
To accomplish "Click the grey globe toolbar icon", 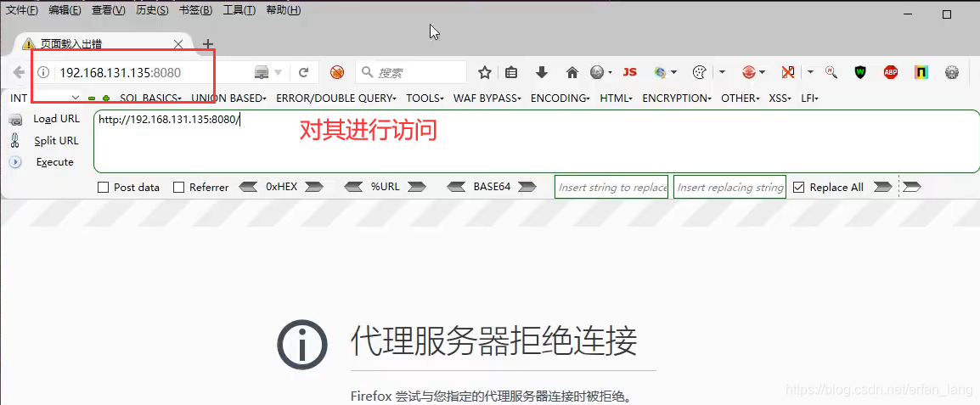I will (598, 72).
